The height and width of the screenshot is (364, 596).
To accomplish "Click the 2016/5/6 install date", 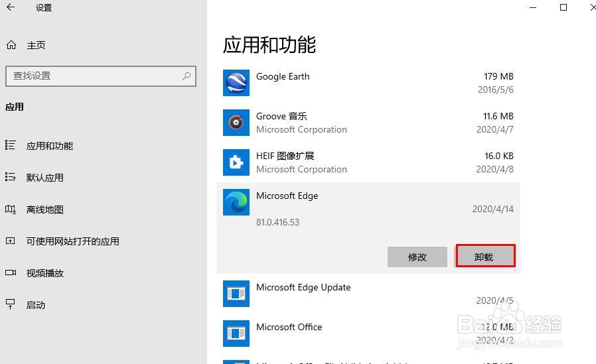I will click(x=496, y=90).
